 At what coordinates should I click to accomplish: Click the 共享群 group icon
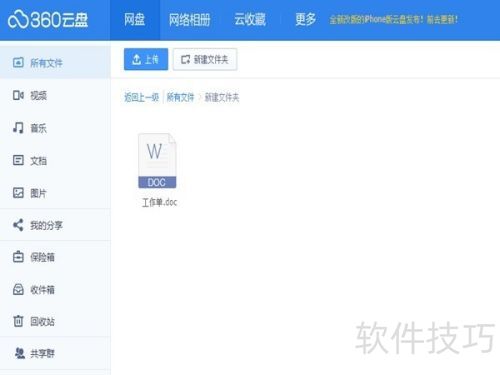click(x=20, y=353)
